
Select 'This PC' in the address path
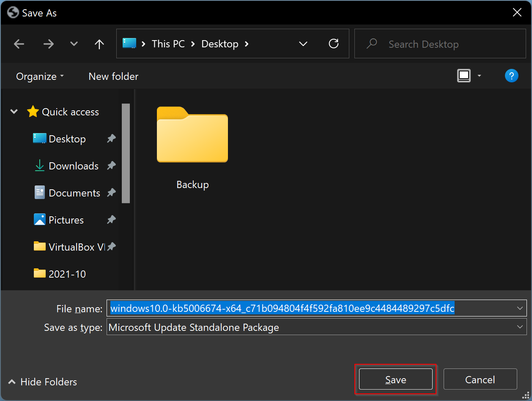coord(168,44)
